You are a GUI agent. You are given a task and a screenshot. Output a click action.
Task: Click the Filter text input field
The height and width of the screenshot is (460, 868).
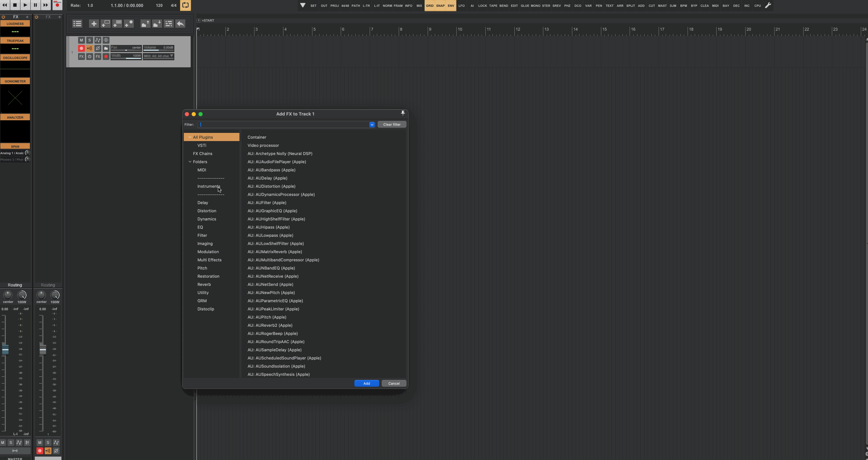click(284, 124)
